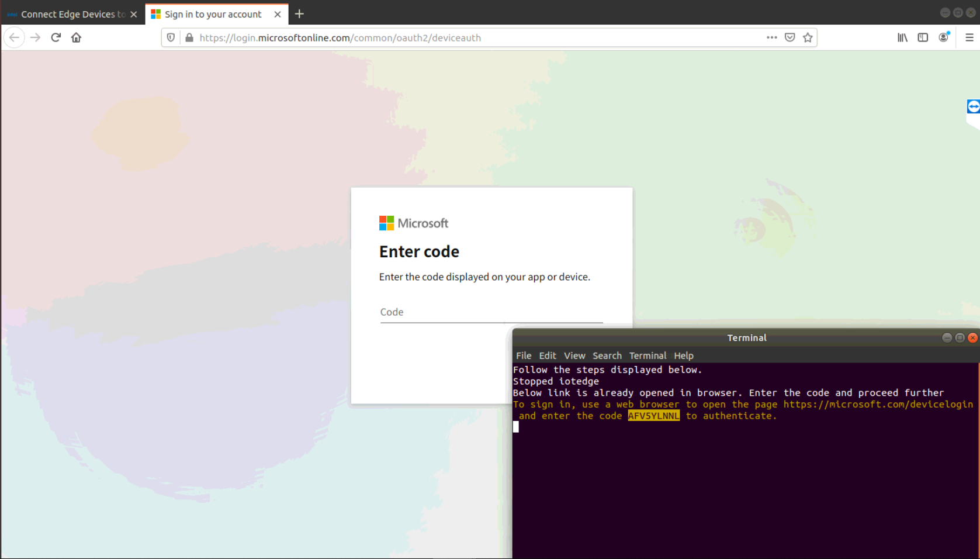Open Firefox account menu
This screenshot has width=980, height=559.
click(x=944, y=37)
